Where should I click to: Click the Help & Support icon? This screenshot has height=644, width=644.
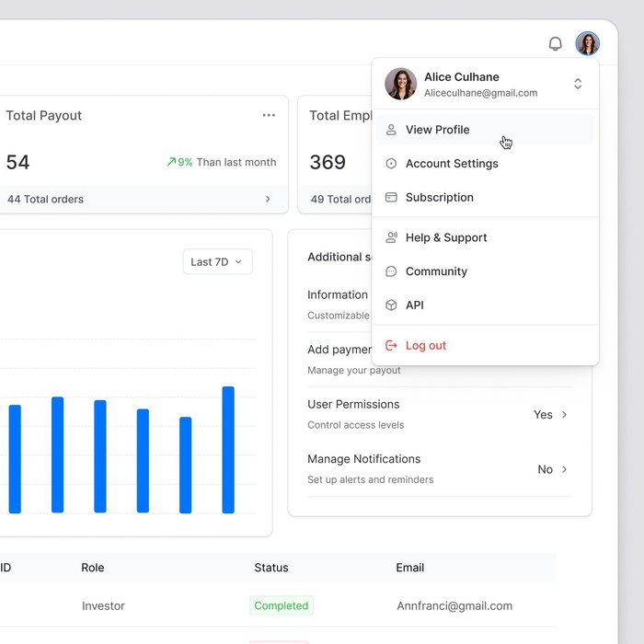(391, 237)
